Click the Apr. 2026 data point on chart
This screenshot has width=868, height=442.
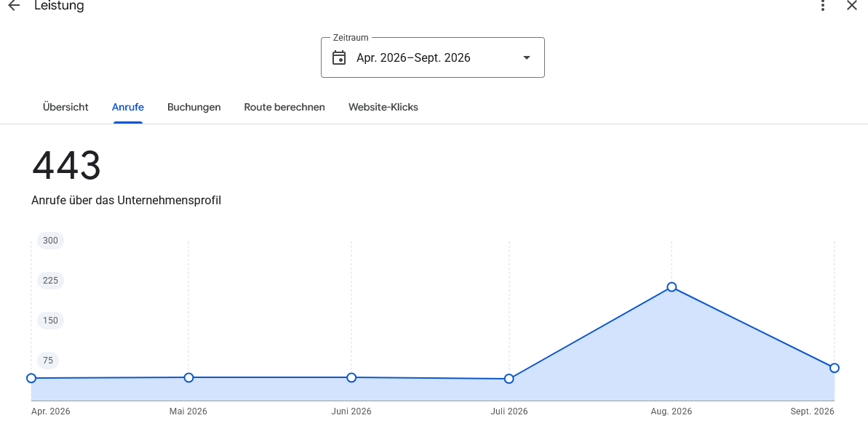[x=31, y=378]
